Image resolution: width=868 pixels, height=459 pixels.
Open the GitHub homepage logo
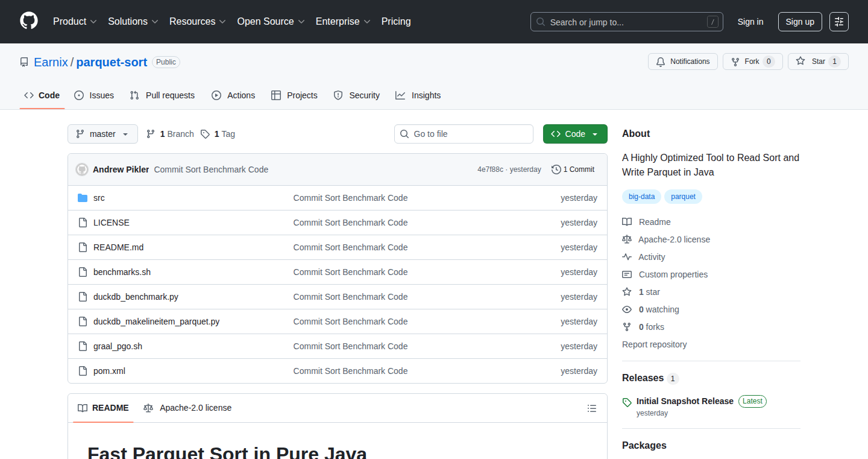pos(29,21)
